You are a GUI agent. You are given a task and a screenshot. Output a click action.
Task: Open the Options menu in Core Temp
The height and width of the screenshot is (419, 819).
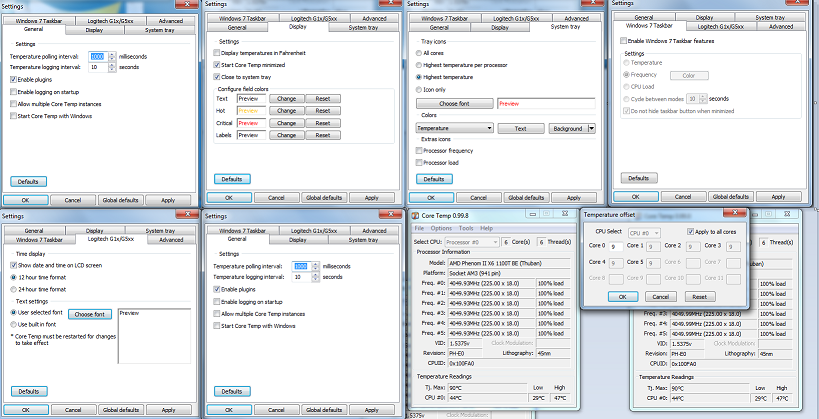[x=441, y=228]
